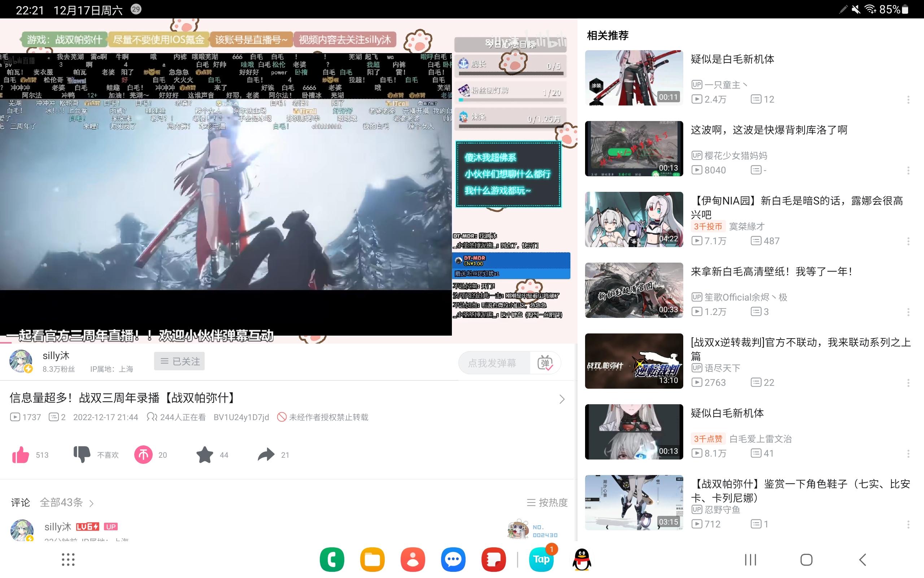The image size is (924, 578).
Task: Toggle the danmaku display switch
Action: pos(545,363)
